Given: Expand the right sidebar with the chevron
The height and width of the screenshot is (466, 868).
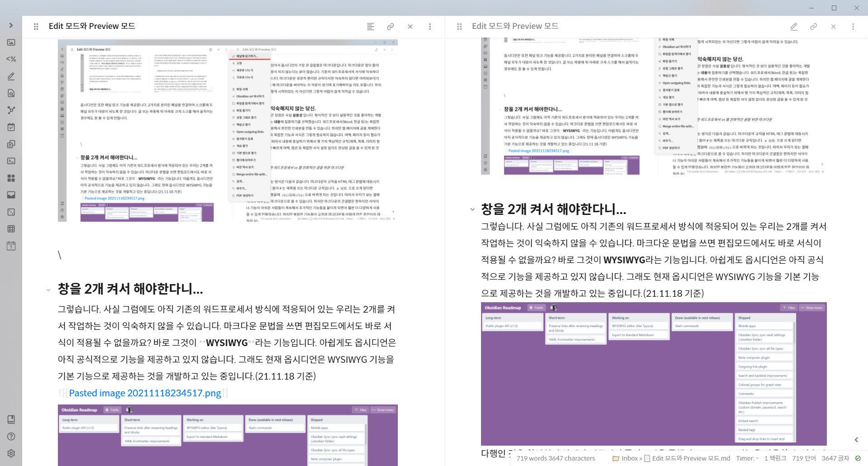Looking at the screenshot, I should click(856, 440).
